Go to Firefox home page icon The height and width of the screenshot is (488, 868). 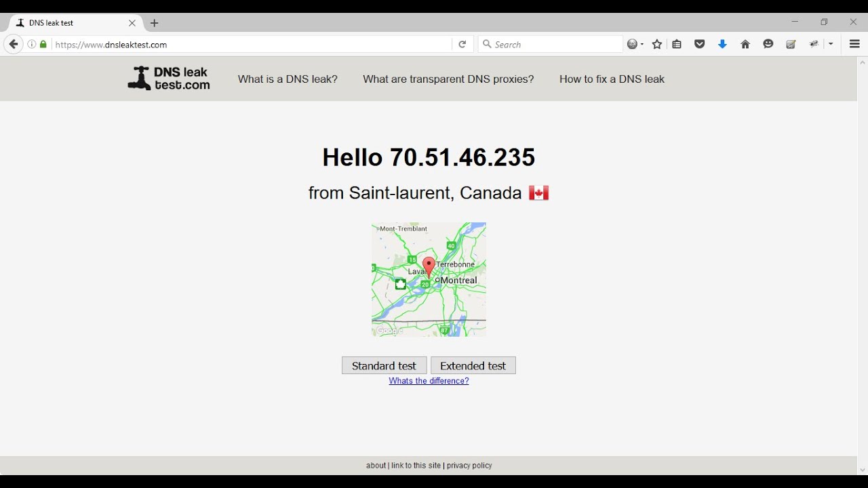coord(745,44)
